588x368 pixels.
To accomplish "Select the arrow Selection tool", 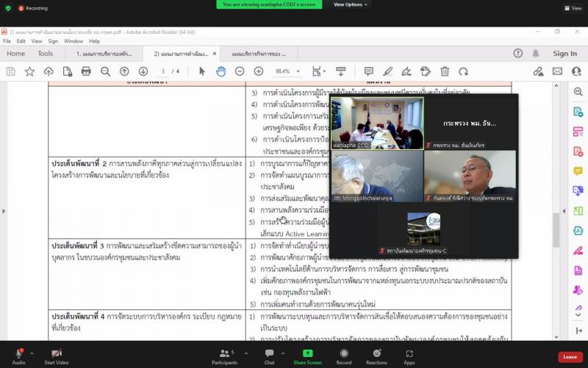I will click(x=202, y=71).
